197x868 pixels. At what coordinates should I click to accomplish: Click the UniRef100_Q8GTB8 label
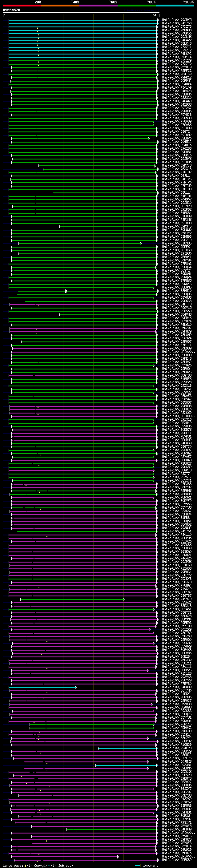[177, 375]
